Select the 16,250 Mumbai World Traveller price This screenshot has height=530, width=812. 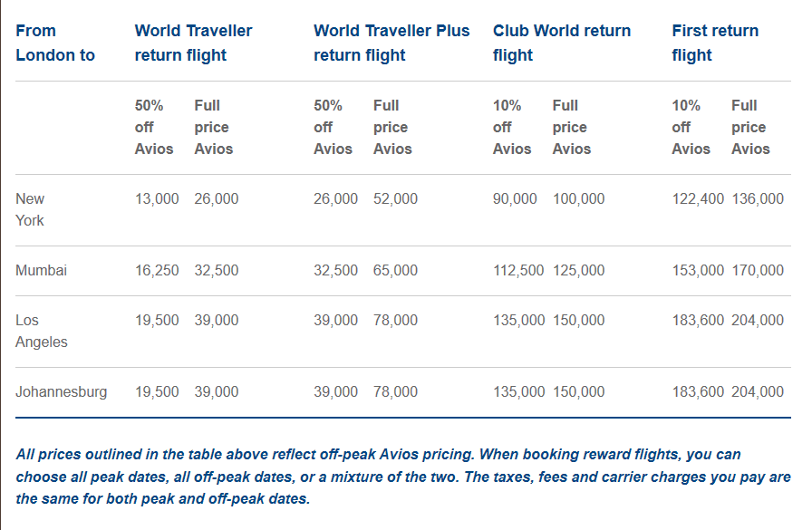(157, 270)
